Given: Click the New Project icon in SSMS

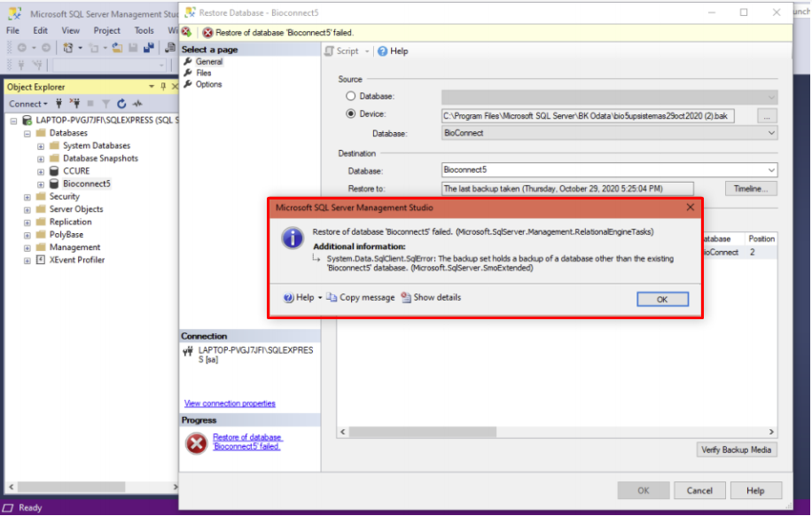Looking at the screenshot, I should tap(68, 48).
